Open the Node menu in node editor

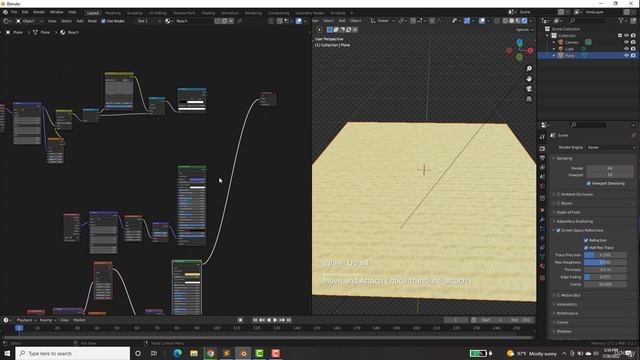point(92,21)
